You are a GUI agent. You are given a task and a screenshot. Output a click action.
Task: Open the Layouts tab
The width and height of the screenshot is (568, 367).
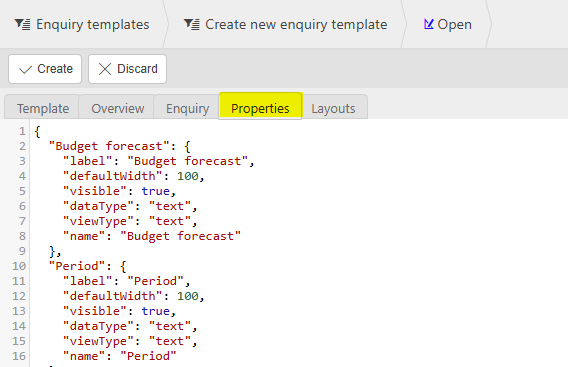click(x=333, y=108)
